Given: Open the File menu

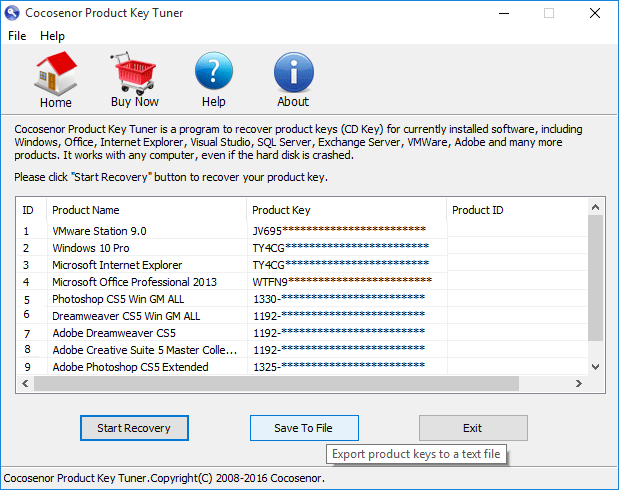Looking at the screenshot, I should pyautogui.click(x=17, y=36).
